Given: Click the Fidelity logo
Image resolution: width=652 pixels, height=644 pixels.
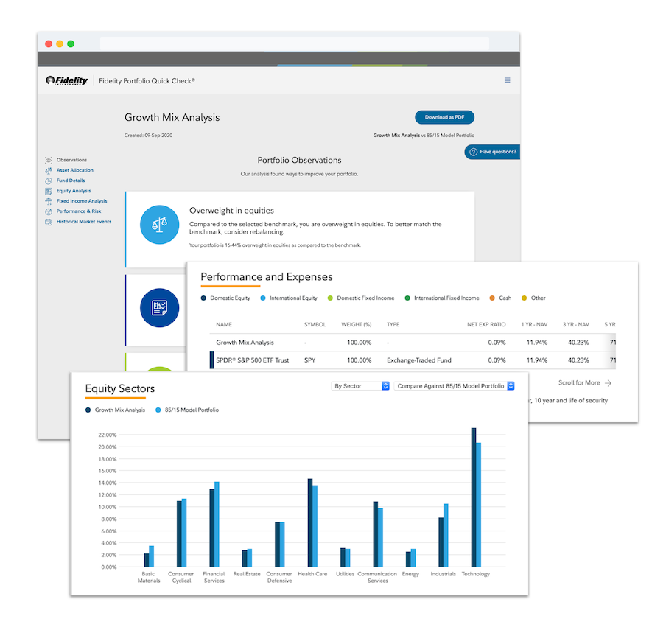Looking at the screenshot, I should (x=67, y=80).
